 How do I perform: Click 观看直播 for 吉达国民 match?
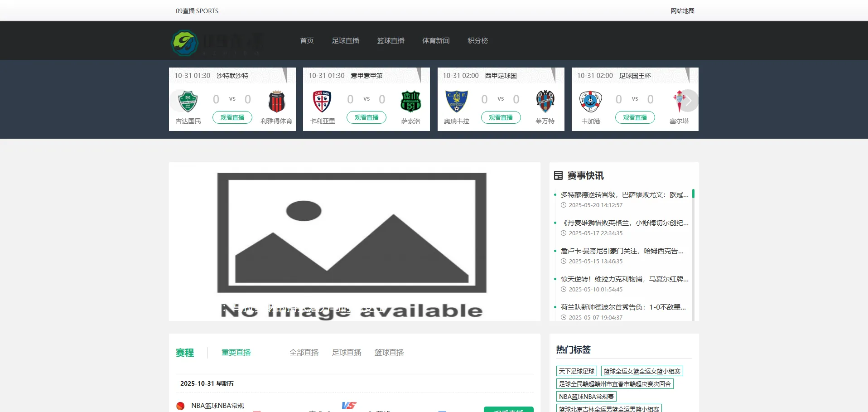[232, 117]
